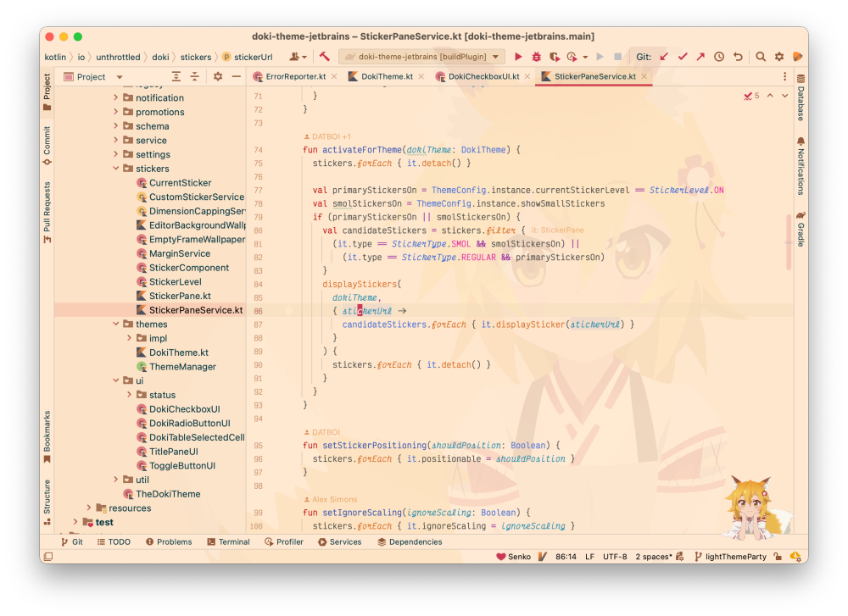
Task: Open the Terminal tool window
Action: [228, 542]
